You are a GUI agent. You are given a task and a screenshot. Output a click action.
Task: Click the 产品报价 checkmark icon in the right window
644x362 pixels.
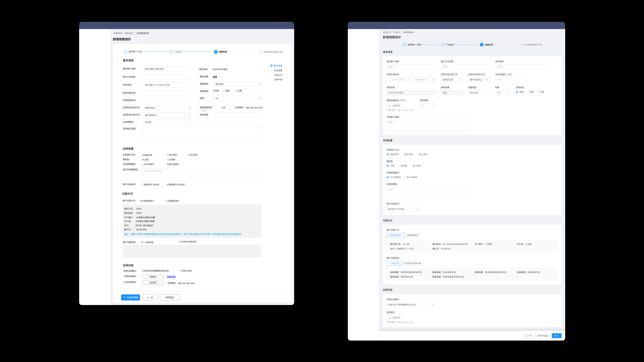[443, 45]
